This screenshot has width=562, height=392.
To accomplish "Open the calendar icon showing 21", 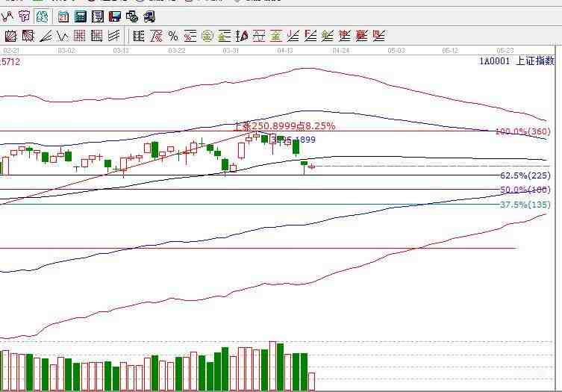I will pos(63,16).
